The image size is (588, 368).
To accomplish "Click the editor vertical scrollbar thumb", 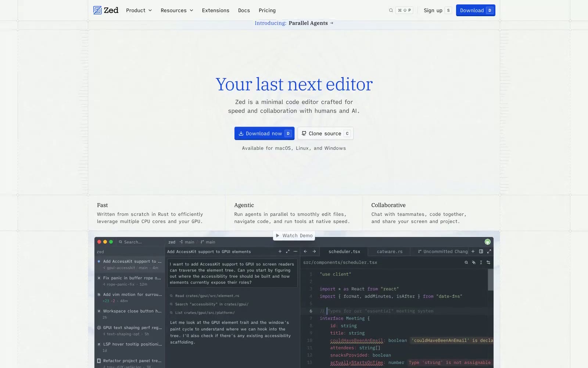I will (x=491, y=280).
